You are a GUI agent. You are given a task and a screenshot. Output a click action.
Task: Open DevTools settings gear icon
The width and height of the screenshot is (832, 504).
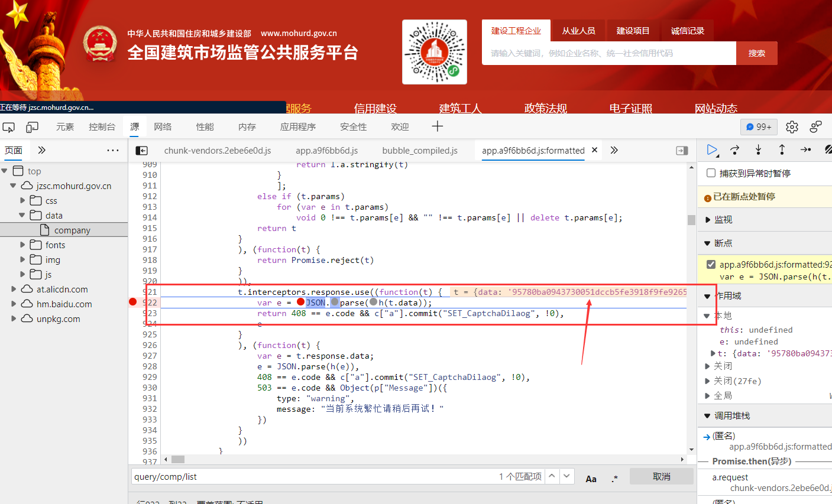click(792, 127)
